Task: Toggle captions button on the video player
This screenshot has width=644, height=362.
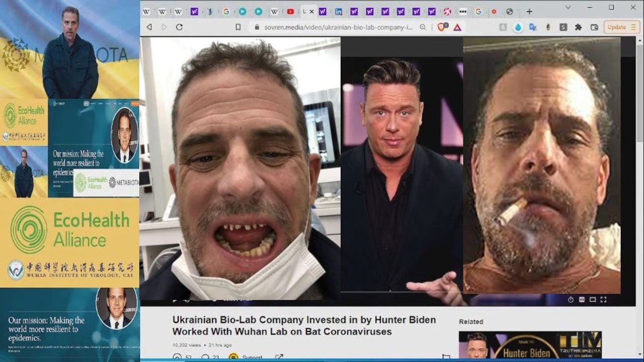Action: tap(582, 300)
